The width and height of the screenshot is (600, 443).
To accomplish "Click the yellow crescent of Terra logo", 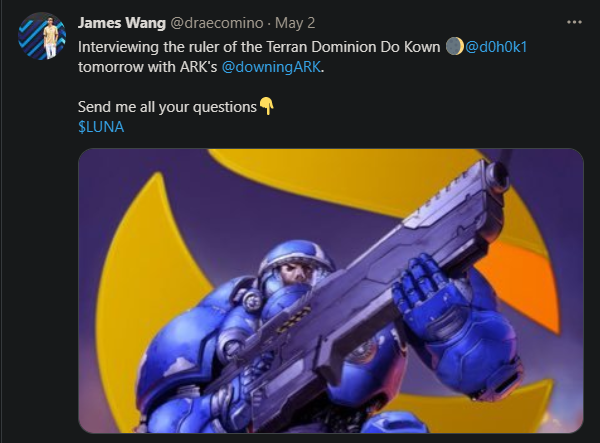I will pyautogui.click(x=126, y=275).
